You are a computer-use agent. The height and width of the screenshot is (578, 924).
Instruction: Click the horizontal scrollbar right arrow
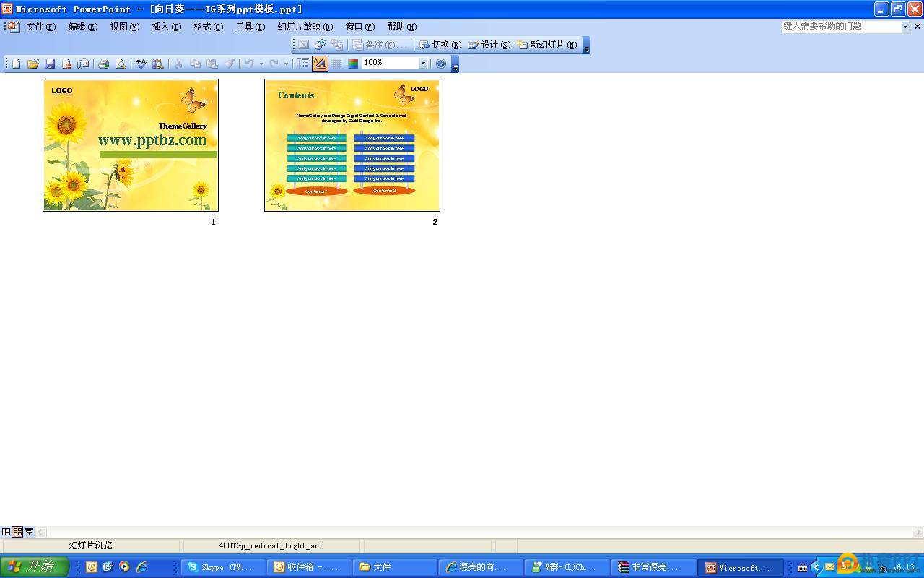(x=918, y=532)
